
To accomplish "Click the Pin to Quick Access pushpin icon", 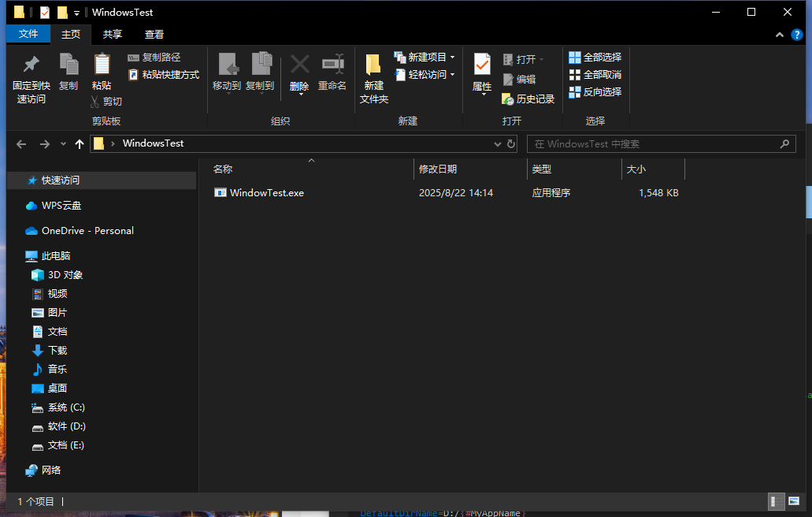I will (x=31, y=65).
